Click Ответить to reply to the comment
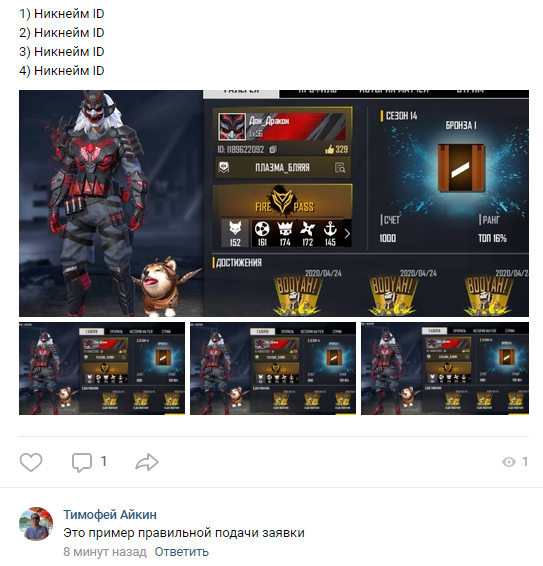This screenshot has height=566, width=543. [x=182, y=552]
